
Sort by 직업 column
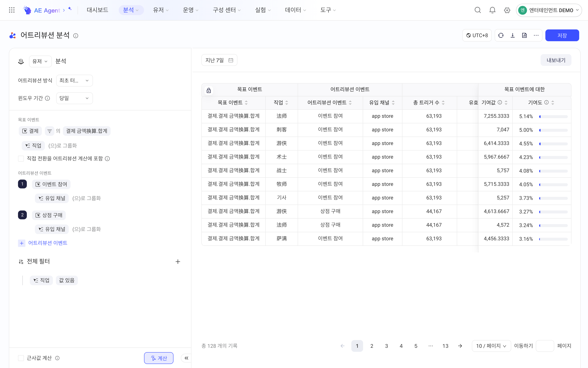point(287,103)
